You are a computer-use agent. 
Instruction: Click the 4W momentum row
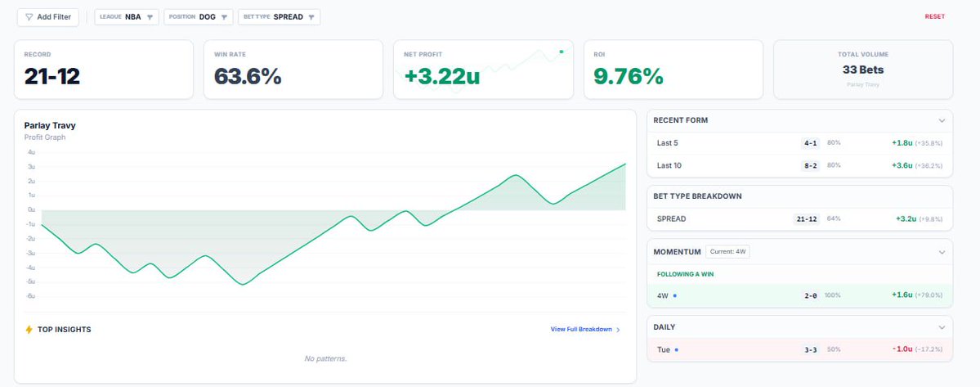click(x=799, y=295)
